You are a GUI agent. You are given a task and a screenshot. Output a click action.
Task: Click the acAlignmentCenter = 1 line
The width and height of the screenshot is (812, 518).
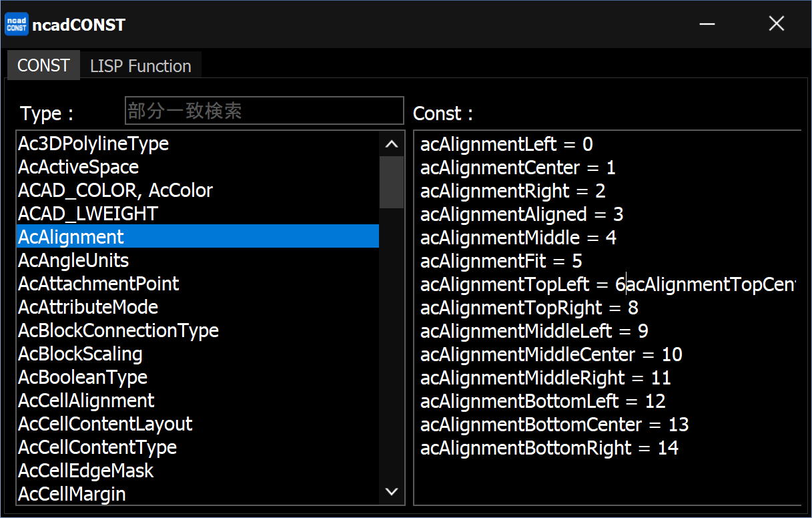[x=518, y=168]
